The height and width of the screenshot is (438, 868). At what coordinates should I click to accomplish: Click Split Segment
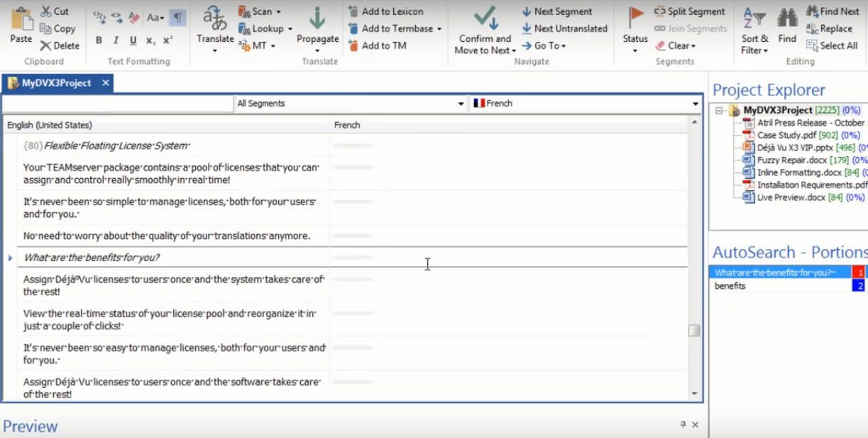click(x=690, y=11)
